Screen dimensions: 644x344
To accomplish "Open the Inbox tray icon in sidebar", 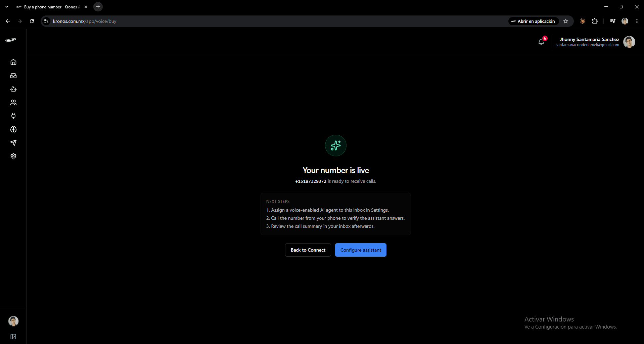I will 13,76.
